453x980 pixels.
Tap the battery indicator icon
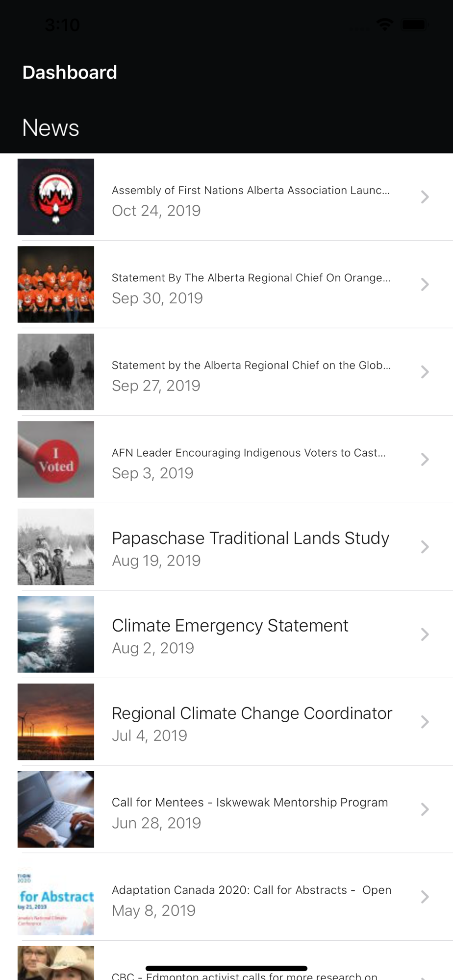click(x=414, y=24)
